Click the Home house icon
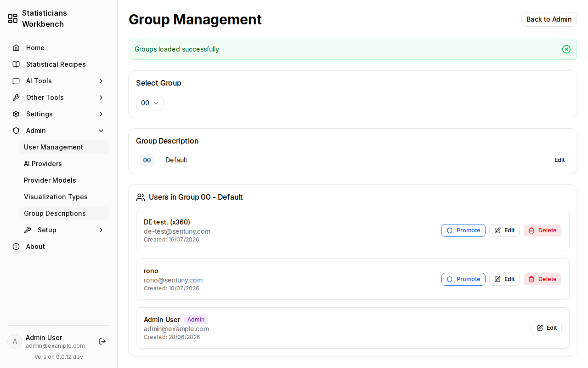The image size is (588, 368). click(x=16, y=48)
